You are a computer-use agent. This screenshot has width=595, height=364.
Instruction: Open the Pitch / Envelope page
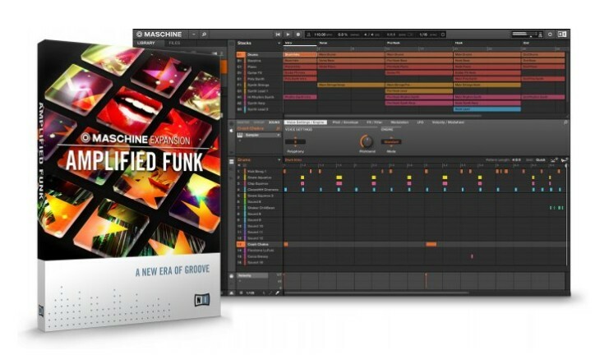tap(345, 122)
